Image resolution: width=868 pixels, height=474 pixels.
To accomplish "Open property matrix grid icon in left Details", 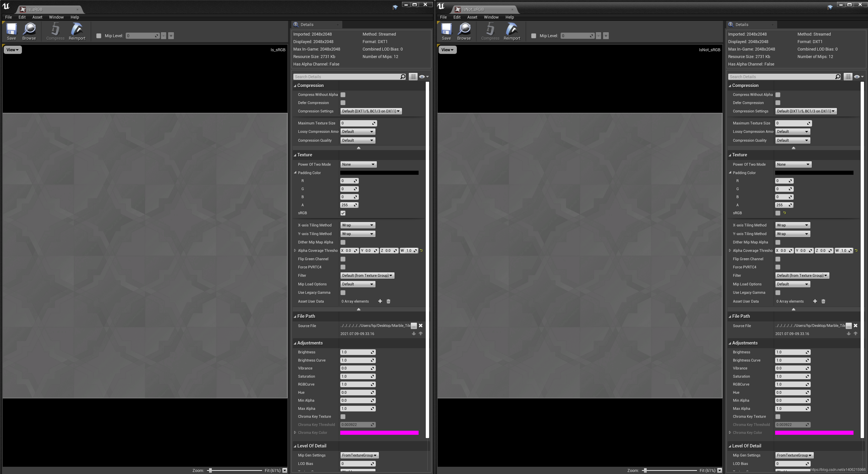I will (413, 77).
